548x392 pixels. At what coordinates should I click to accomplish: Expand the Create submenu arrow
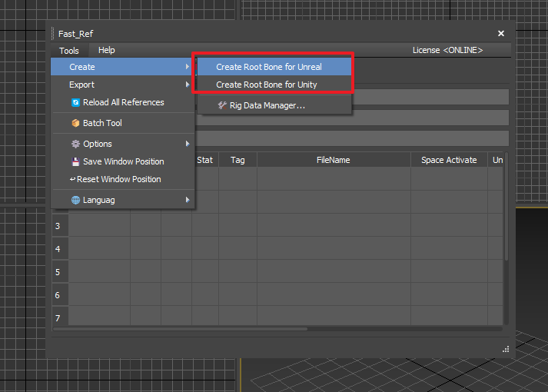pyautogui.click(x=187, y=67)
